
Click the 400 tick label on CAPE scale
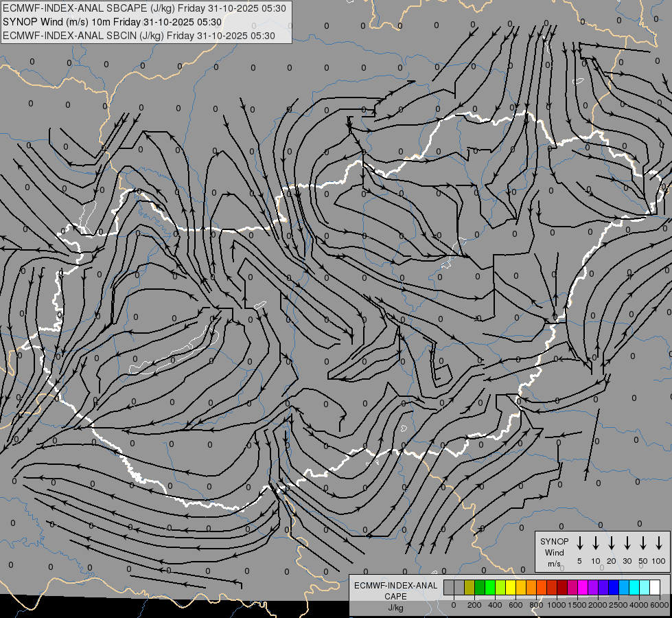click(495, 605)
